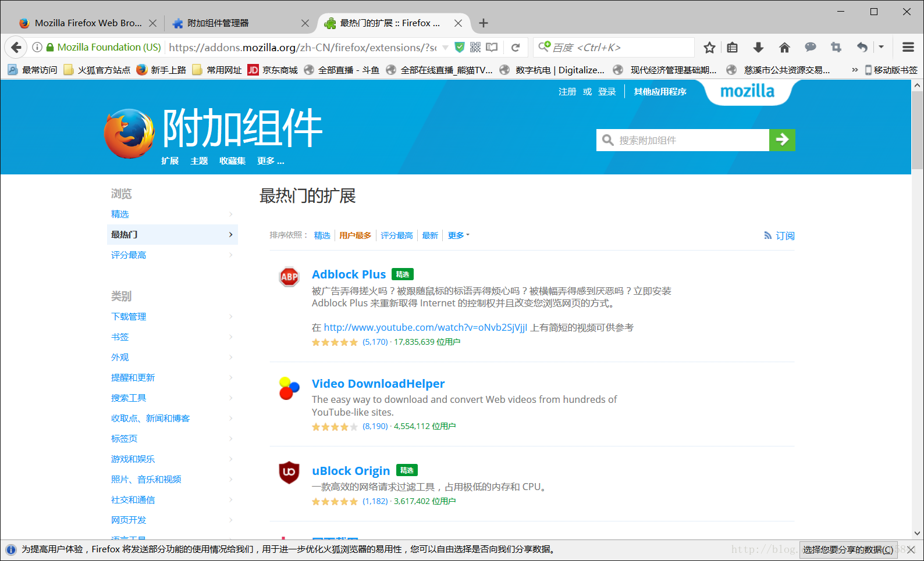924x561 pixels.
Task: Submit add-on search with the green arrow
Action: click(782, 140)
